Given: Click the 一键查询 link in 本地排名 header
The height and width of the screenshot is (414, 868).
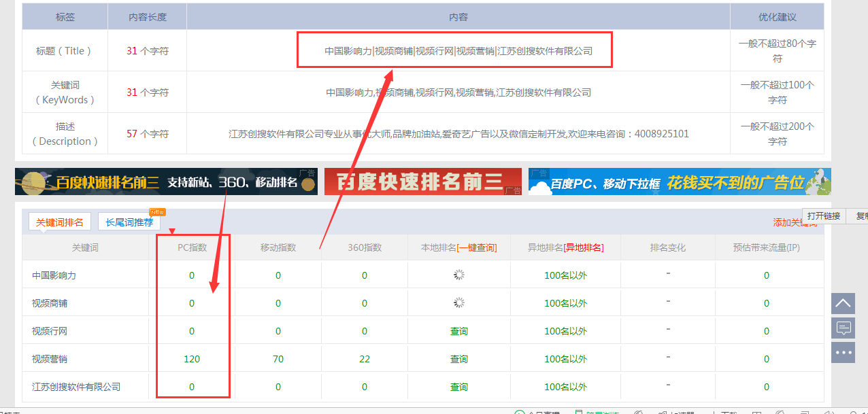Looking at the screenshot, I should pyautogui.click(x=477, y=247).
